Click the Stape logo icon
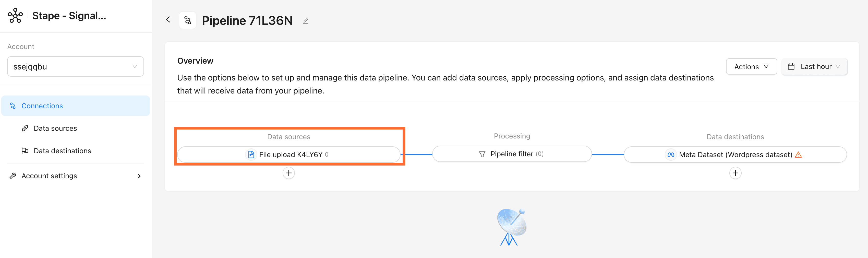This screenshot has height=258, width=868. (x=15, y=16)
